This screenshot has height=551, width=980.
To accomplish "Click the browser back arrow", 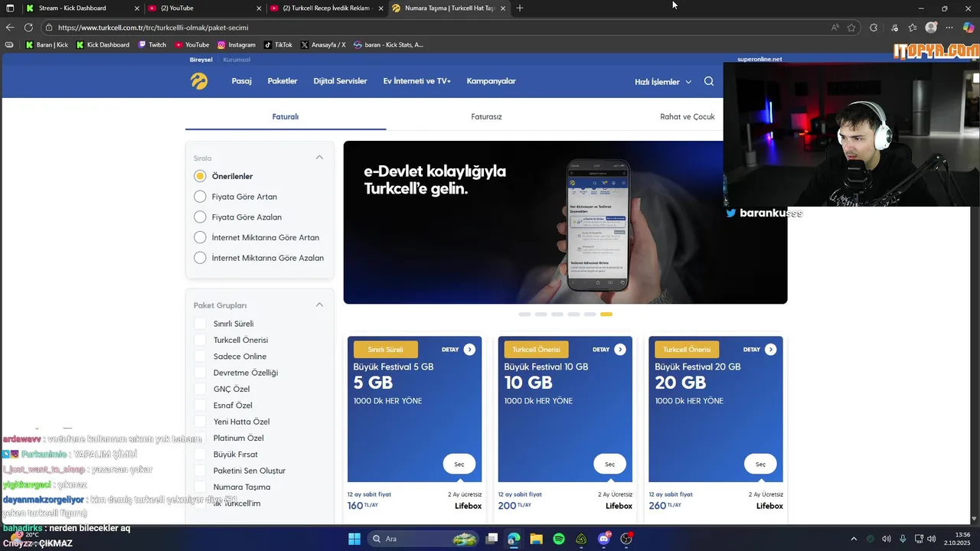I will click(10, 28).
